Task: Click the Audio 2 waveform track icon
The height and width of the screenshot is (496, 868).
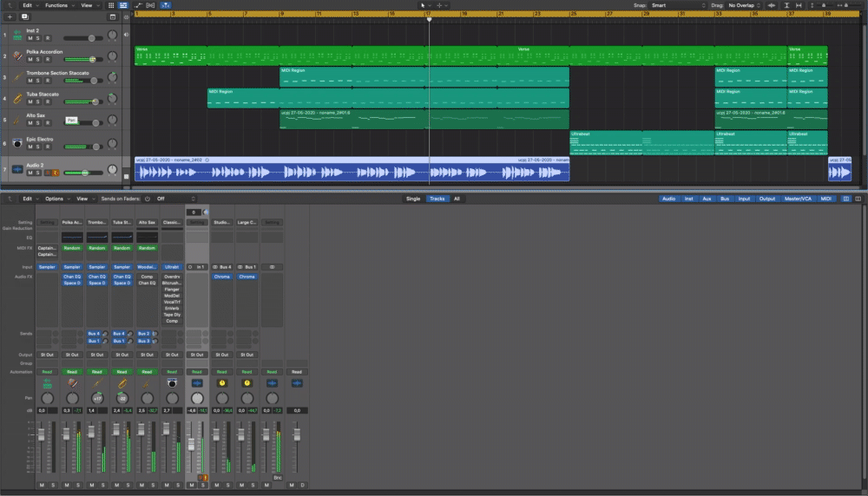Action: 16,168
